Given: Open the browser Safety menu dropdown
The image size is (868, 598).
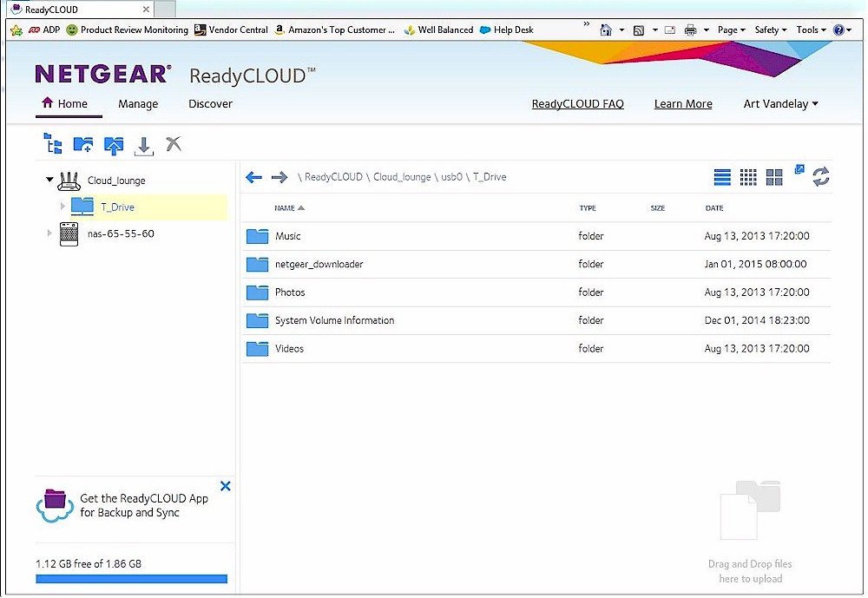Looking at the screenshot, I should pos(771,30).
